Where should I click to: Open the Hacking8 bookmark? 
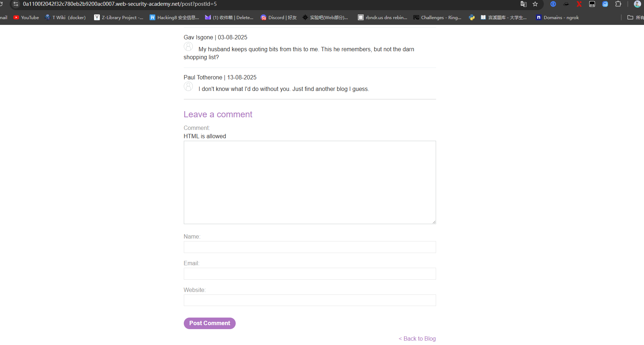[x=174, y=17]
